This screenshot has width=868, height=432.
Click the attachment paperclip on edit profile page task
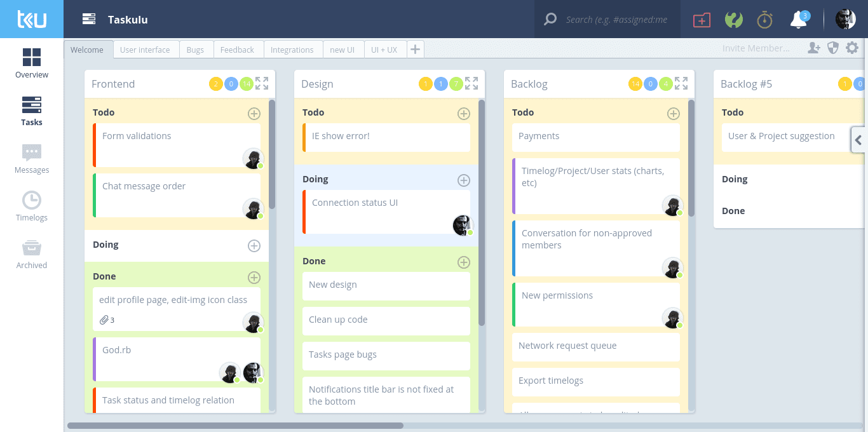(x=105, y=320)
